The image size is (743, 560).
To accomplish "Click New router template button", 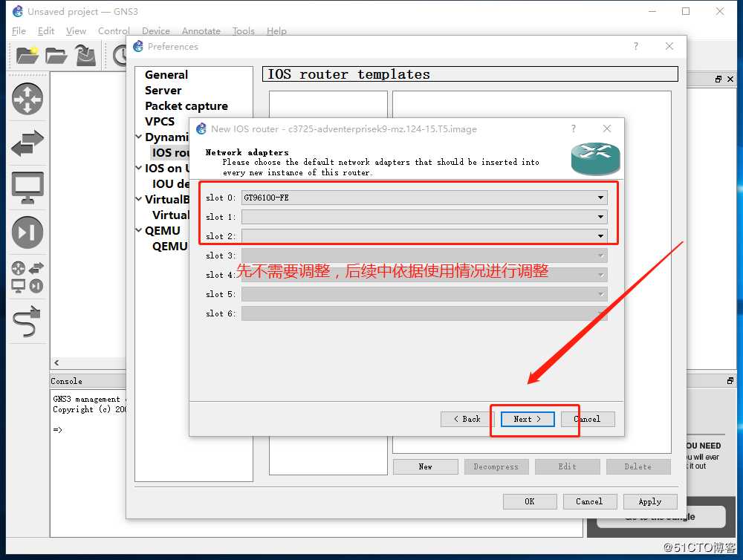I will [426, 466].
